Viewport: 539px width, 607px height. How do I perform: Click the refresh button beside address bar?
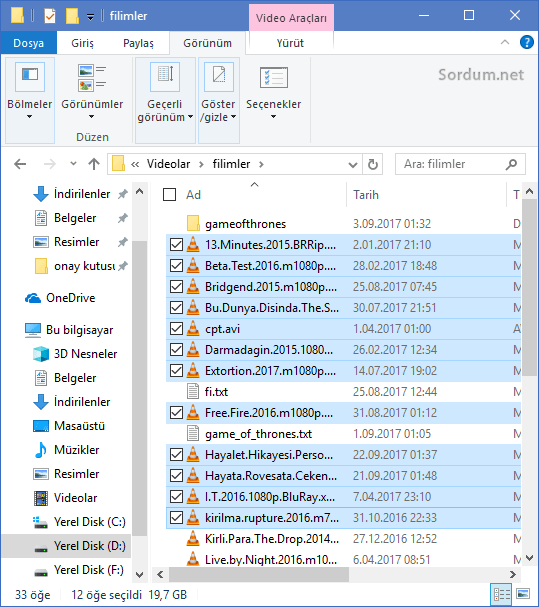[372, 165]
